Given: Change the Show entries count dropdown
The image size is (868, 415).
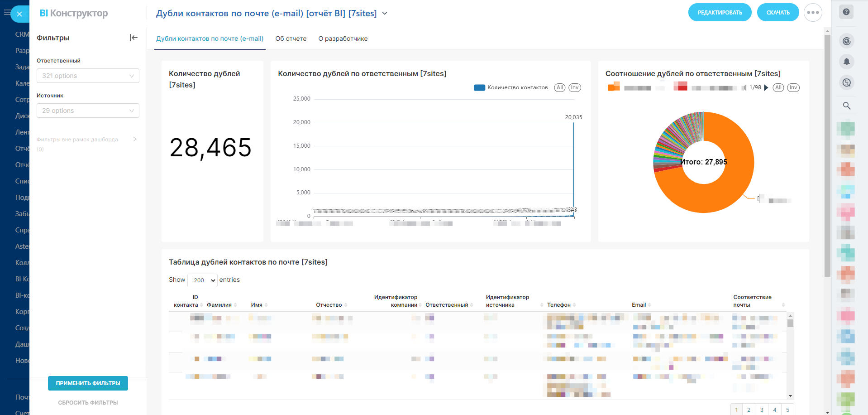Looking at the screenshot, I should (x=202, y=280).
